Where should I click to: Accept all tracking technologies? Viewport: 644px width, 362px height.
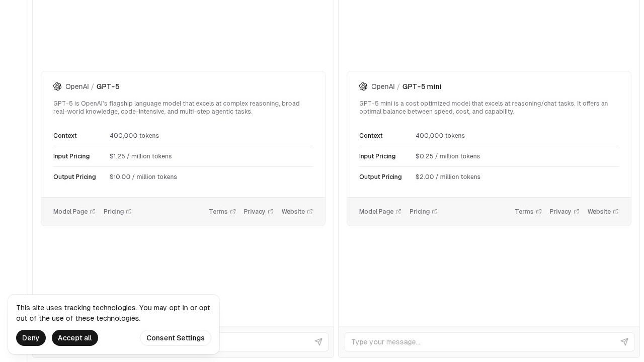coord(74,338)
